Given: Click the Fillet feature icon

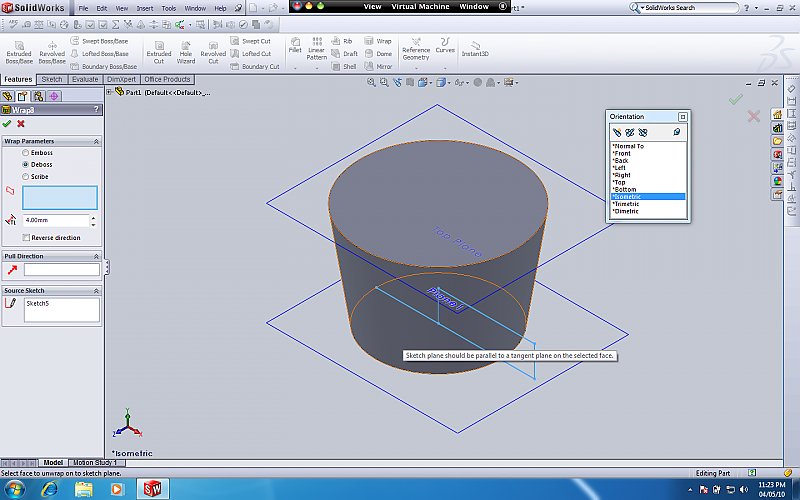Looking at the screenshot, I should pos(295,45).
